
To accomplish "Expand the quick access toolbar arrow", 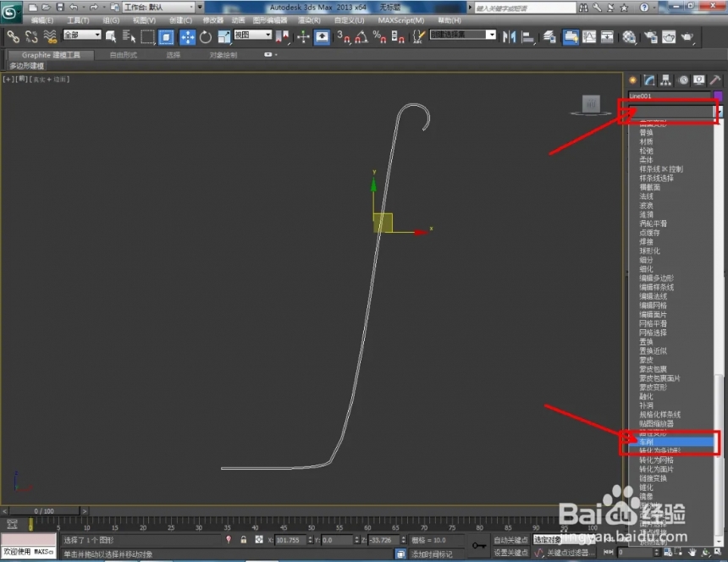I will click(x=200, y=7).
